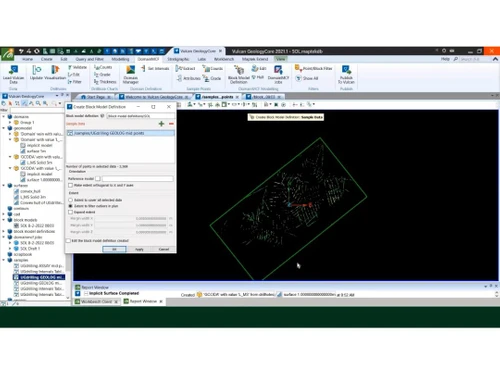Click Grade in Sample Points group
Viewport: 500px width, 375px height.
tap(212, 78)
